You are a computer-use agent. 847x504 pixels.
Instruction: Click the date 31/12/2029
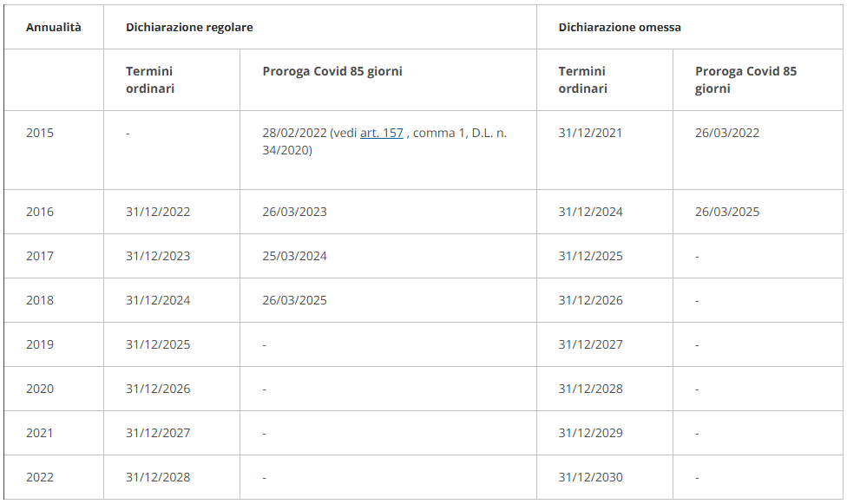click(590, 433)
